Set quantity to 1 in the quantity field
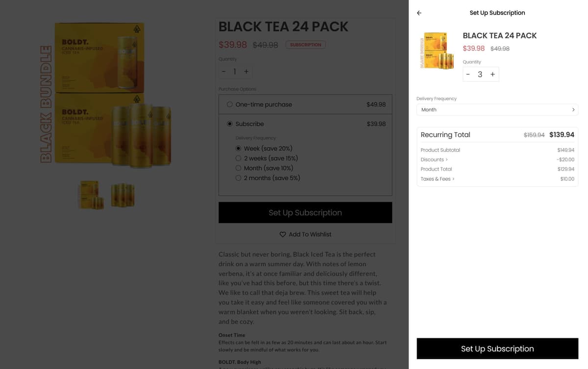The image size is (588, 369). point(234,71)
